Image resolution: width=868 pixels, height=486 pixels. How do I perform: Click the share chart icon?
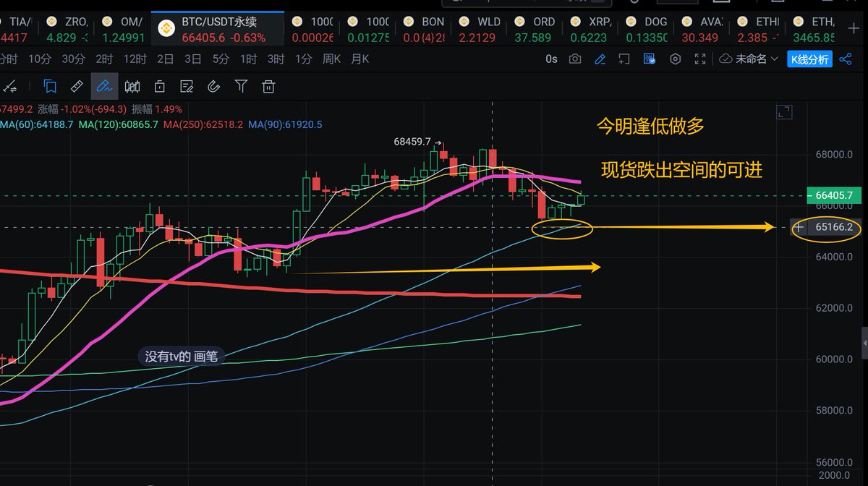pyautogui.click(x=846, y=59)
